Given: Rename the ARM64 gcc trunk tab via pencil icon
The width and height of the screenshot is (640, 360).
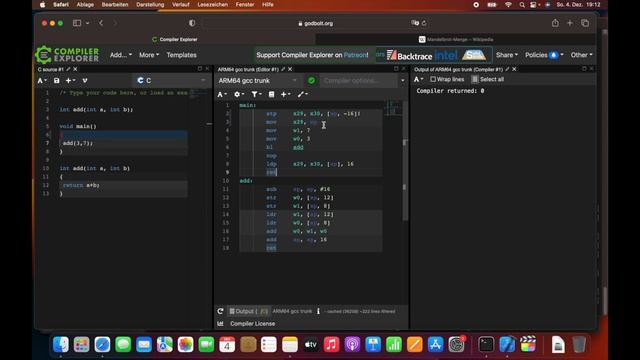Looking at the screenshot, I should (x=283, y=69).
